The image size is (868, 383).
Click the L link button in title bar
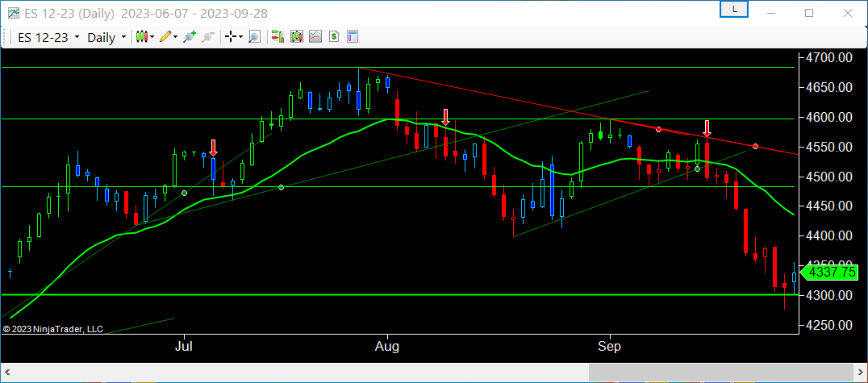point(734,10)
